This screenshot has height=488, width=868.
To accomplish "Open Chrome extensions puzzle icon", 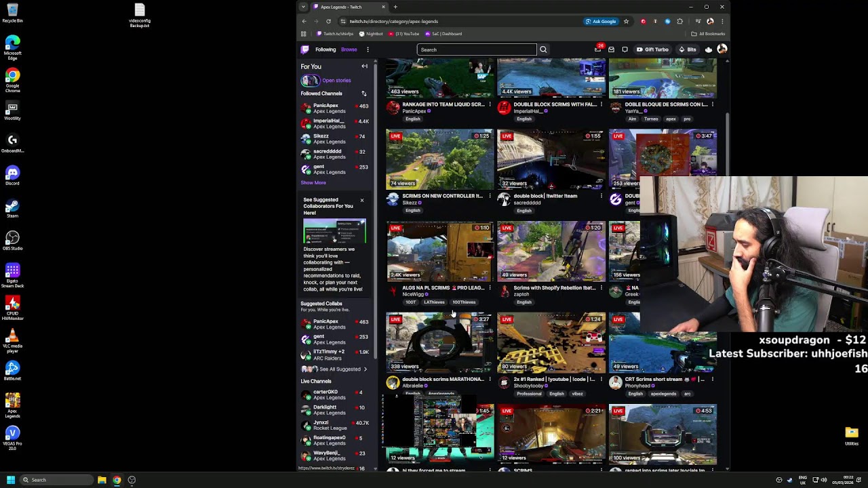I will 680,21.
